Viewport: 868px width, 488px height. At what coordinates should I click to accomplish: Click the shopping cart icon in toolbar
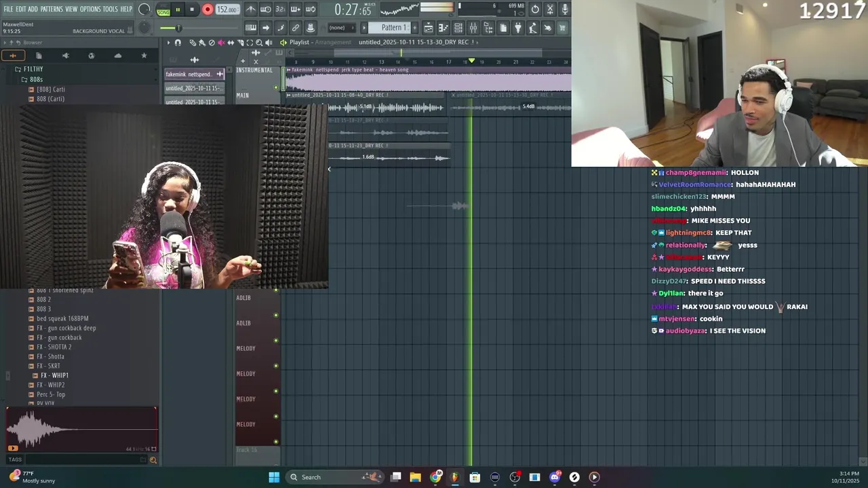[x=562, y=28]
